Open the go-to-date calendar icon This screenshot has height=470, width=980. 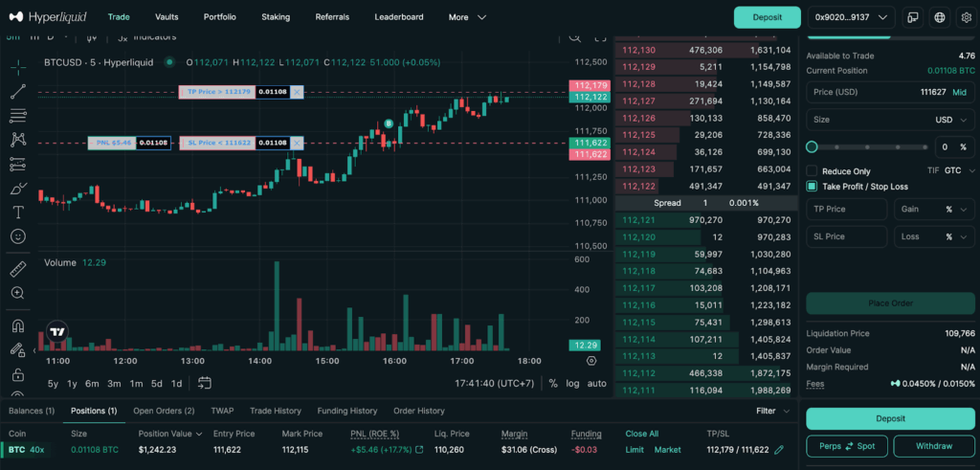pos(205,384)
